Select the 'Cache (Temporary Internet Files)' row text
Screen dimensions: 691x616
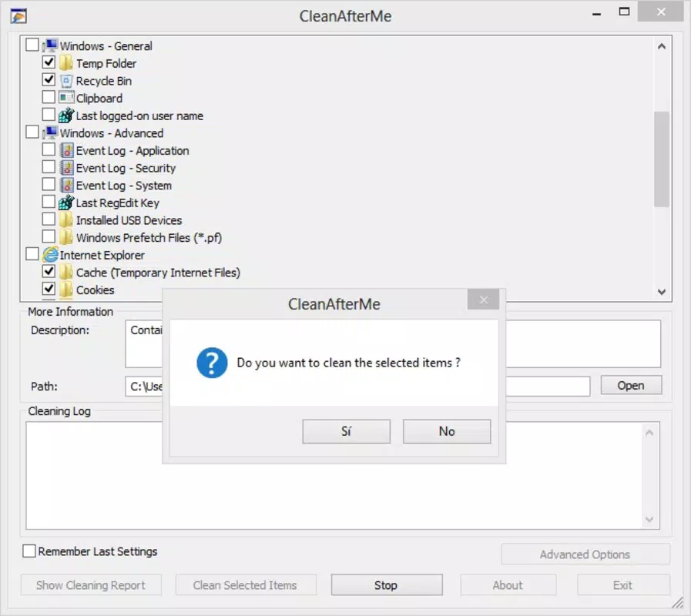coord(158,273)
